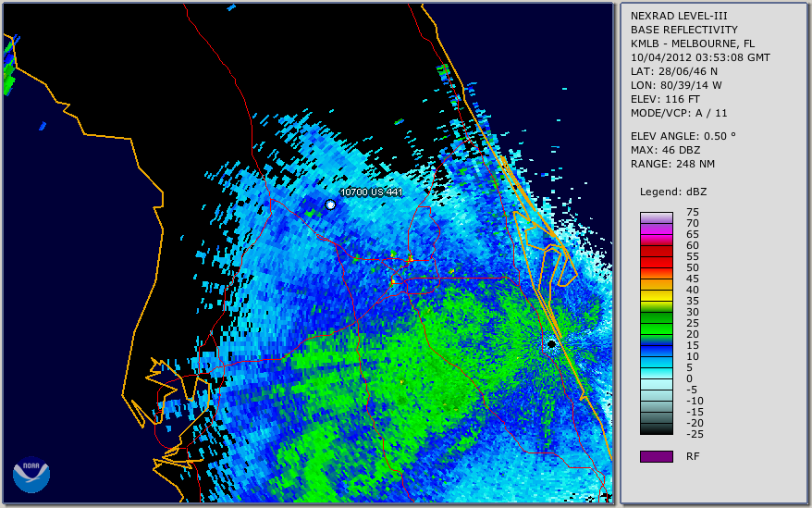Click the timestamp '10/04/2012 03:53:08 GMT'
This screenshot has height=508, width=812.
(700, 57)
